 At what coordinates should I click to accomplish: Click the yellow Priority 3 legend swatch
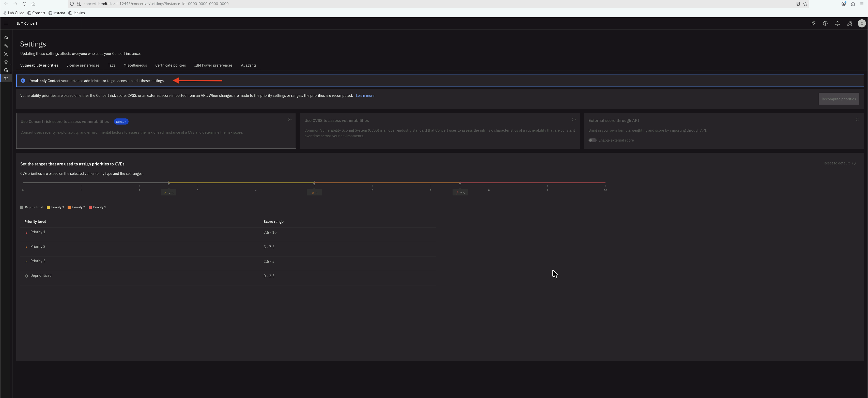[48, 207]
